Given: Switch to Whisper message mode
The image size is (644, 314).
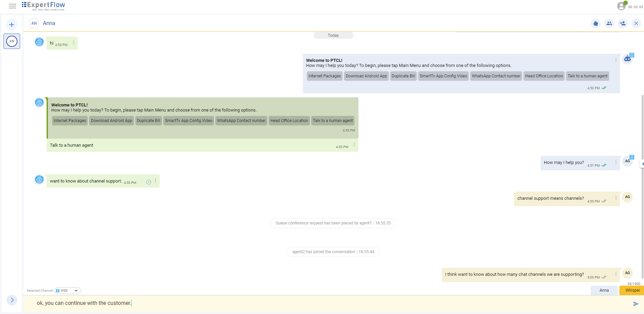Looking at the screenshot, I should 632,290.
